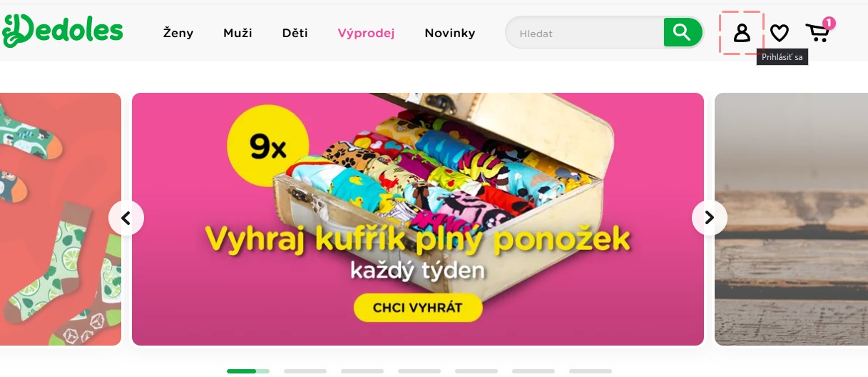Go to Novinky page

[x=450, y=33]
